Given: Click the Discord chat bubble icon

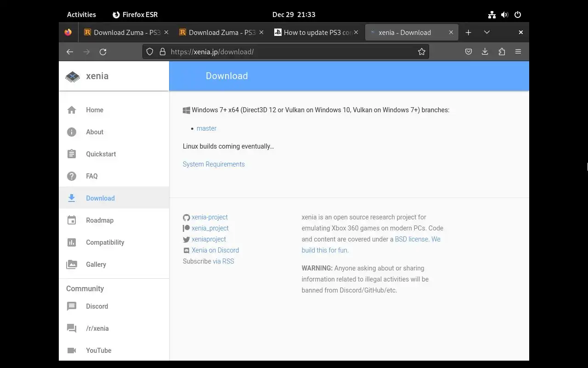Looking at the screenshot, I should pos(72,306).
